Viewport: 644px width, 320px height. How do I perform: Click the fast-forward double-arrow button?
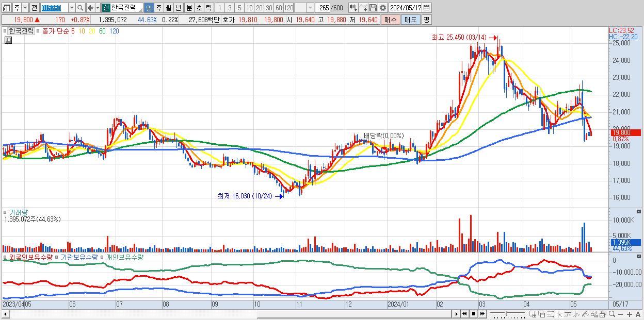pos(482,314)
